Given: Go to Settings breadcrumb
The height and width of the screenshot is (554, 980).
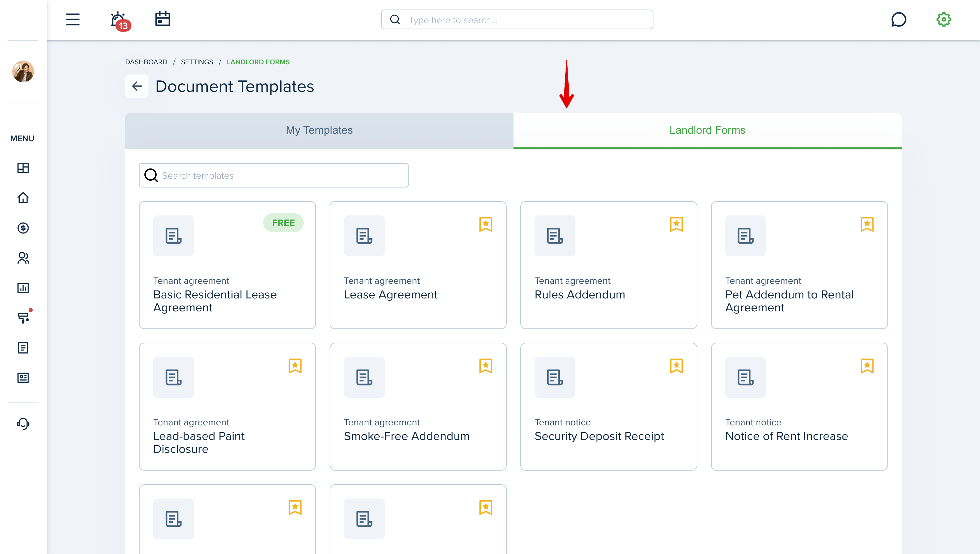Looking at the screenshot, I should [x=197, y=62].
